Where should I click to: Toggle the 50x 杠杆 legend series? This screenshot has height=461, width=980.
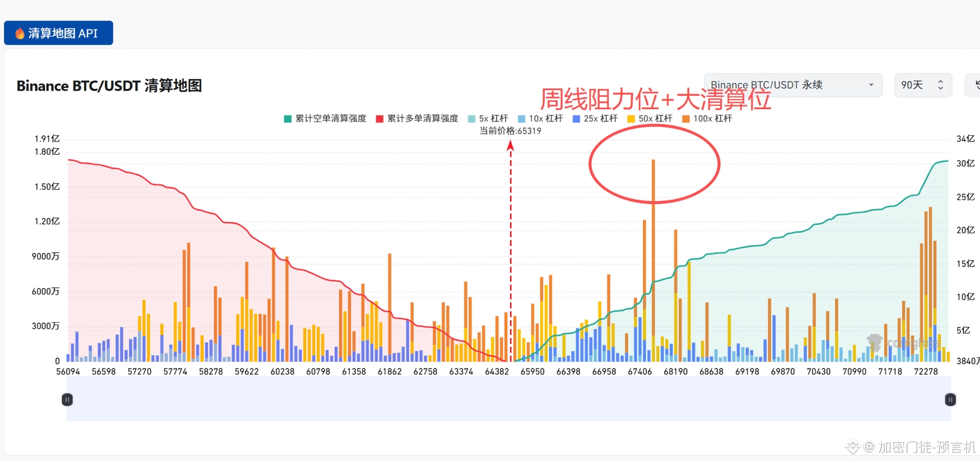pos(650,119)
